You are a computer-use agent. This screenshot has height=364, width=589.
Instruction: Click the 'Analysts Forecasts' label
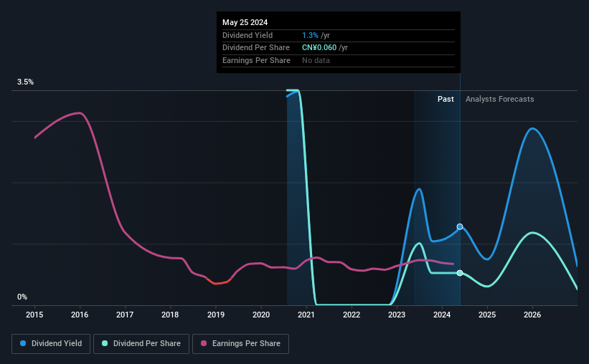click(499, 99)
